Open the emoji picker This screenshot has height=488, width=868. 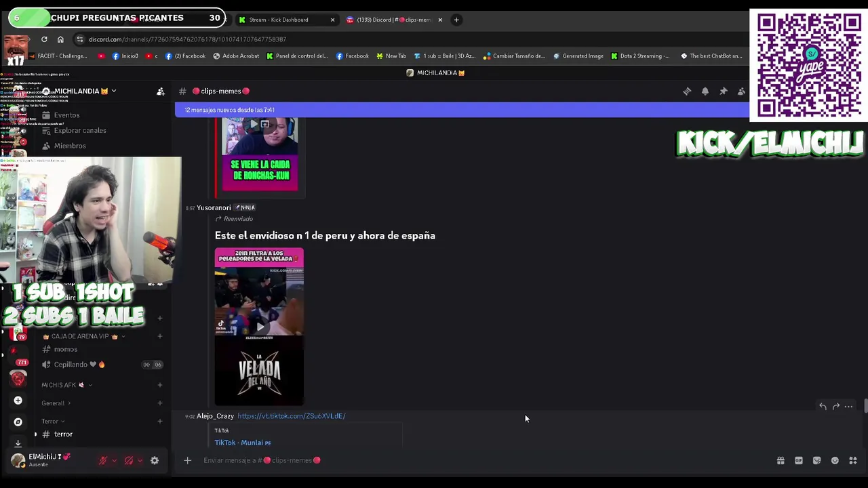point(835,460)
